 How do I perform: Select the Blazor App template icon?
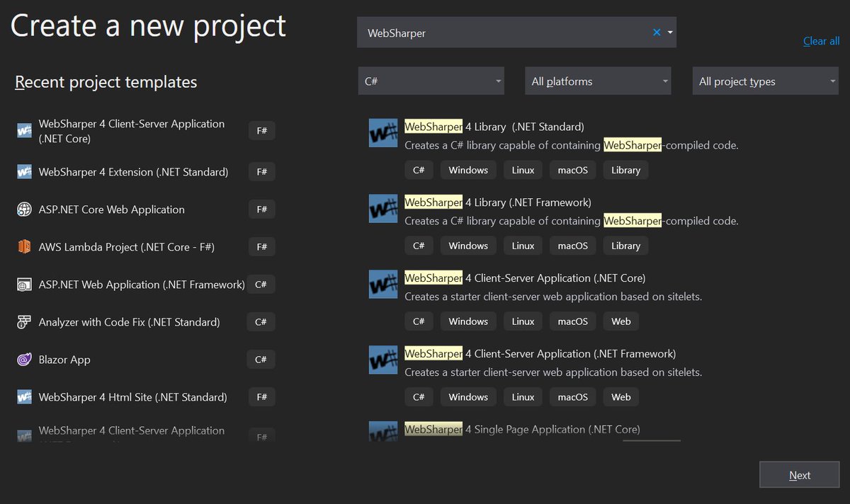click(23, 359)
